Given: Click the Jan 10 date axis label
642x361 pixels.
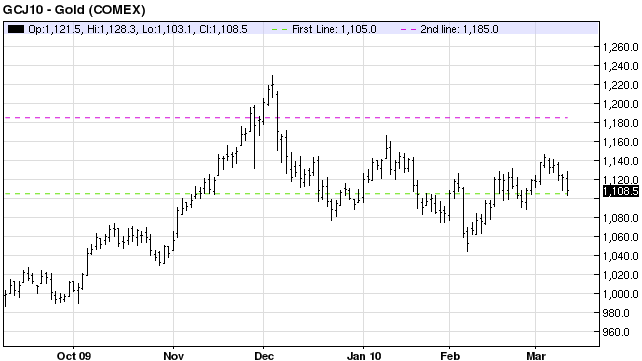Looking at the screenshot, I should pyautogui.click(x=364, y=356).
